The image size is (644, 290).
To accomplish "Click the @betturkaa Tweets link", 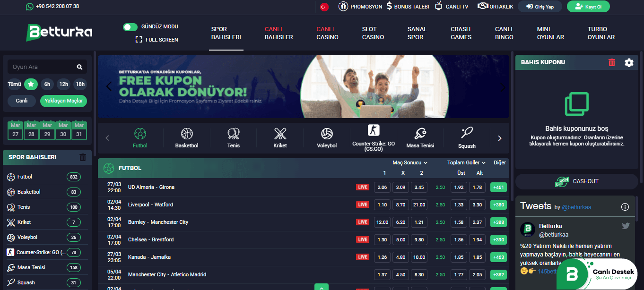I will tap(576, 207).
